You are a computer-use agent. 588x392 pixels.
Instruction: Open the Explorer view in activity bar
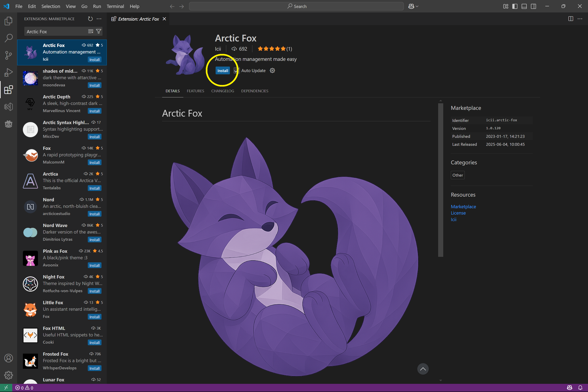click(9, 21)
